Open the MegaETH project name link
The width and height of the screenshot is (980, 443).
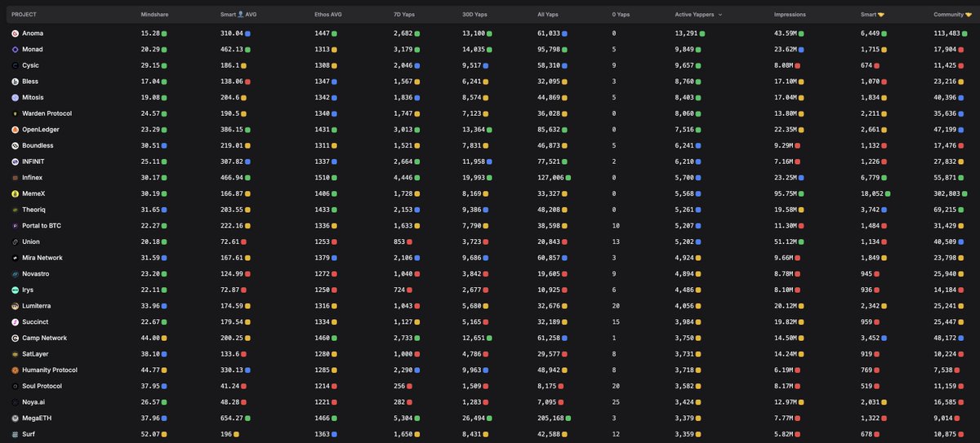36,418
